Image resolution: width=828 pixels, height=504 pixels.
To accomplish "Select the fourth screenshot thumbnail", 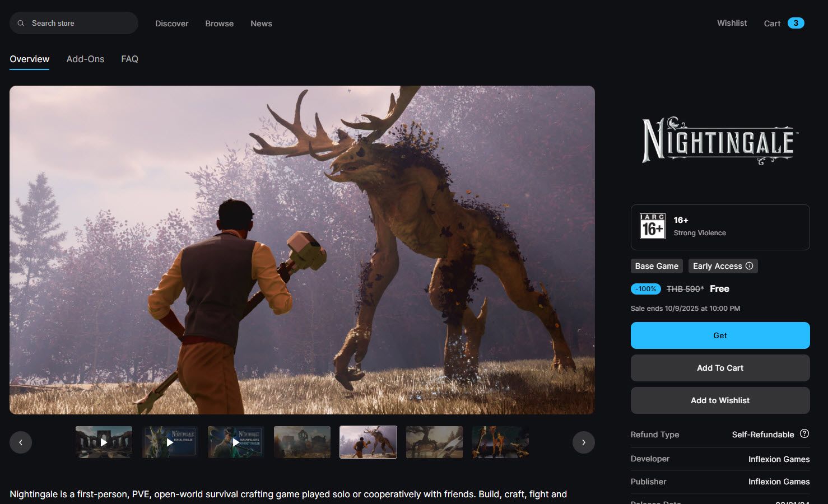I will [x=302, y=442].
